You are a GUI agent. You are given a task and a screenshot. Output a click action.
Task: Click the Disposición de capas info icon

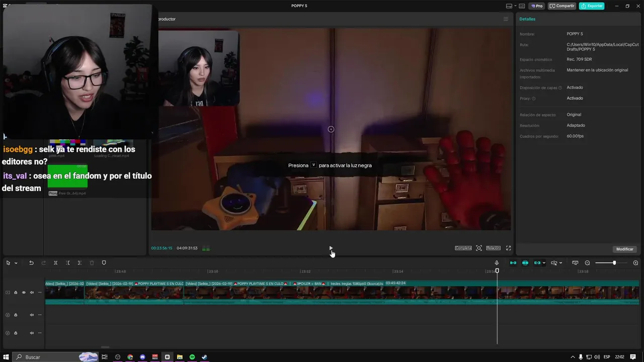pos(560,88)
